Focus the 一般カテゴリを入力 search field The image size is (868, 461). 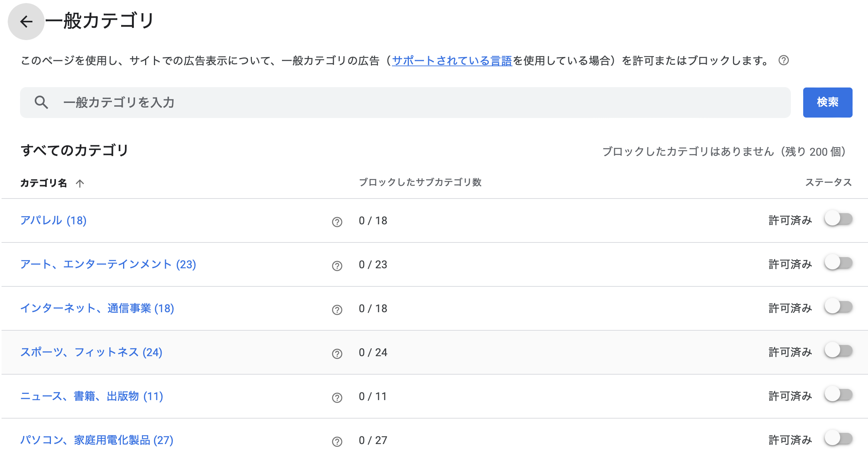(405, 103)
